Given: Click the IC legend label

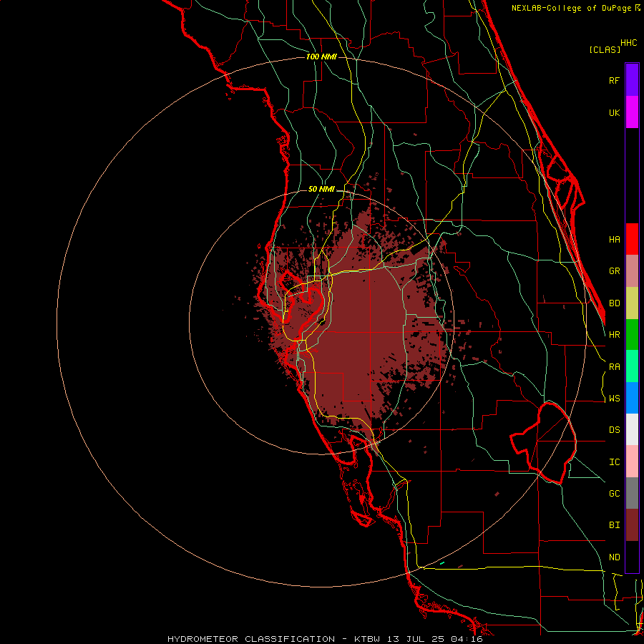Looking at the screenshot, I should 614,462.
